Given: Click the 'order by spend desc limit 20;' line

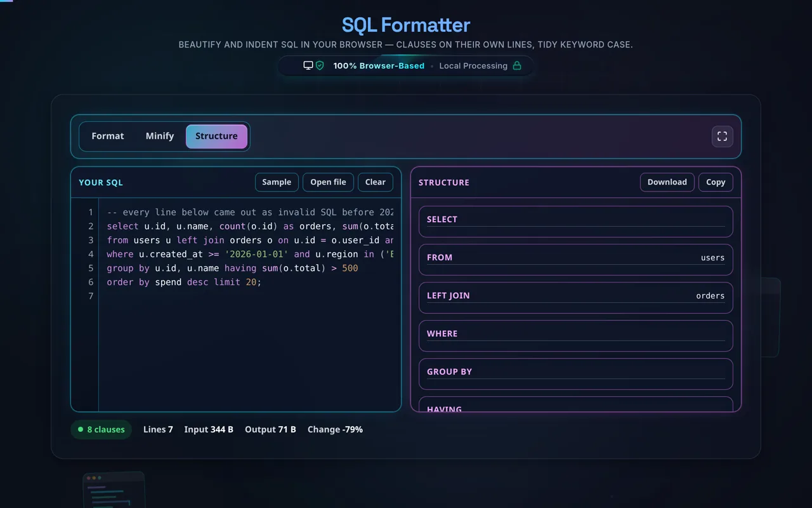Looking at the screenshot, I should click(x=184, y=282).
